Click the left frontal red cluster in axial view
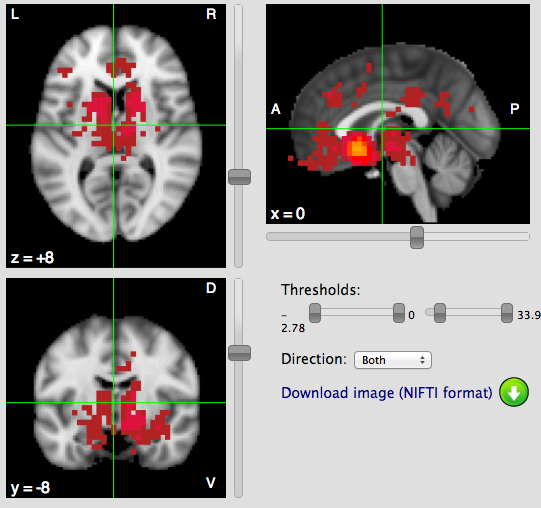 click(65, 72)
